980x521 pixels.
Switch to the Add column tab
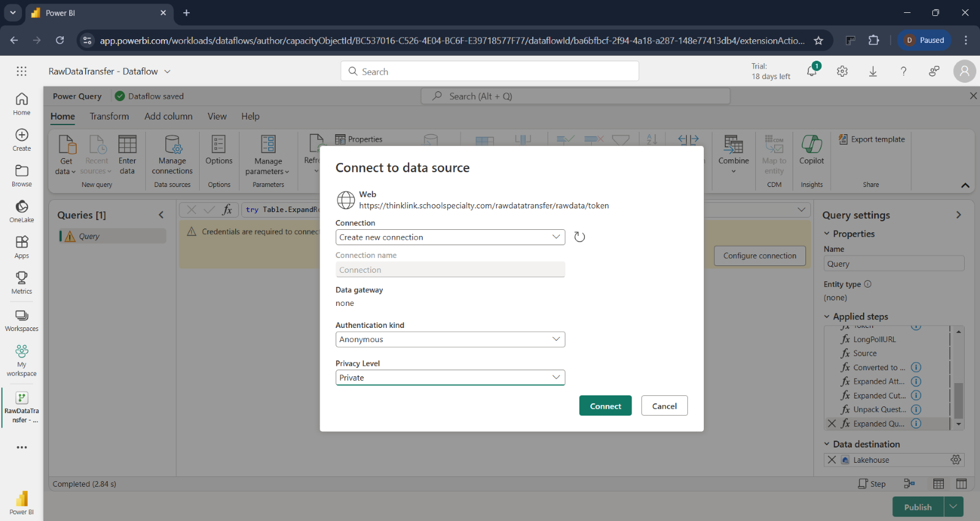point(168,116)
